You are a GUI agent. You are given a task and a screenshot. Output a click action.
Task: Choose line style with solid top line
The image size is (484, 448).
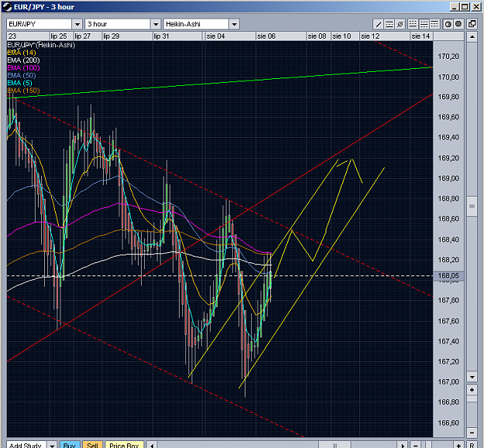click(434, 24)
